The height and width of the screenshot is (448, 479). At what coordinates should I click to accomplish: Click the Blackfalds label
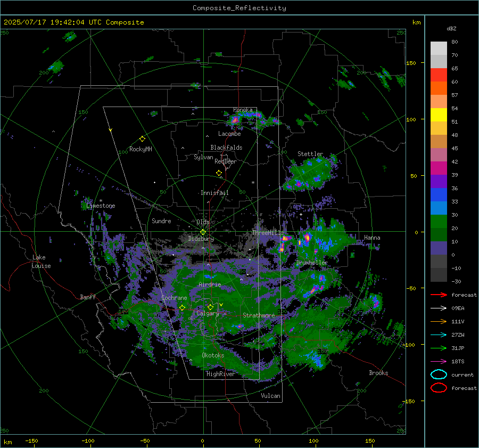point(226,148)
